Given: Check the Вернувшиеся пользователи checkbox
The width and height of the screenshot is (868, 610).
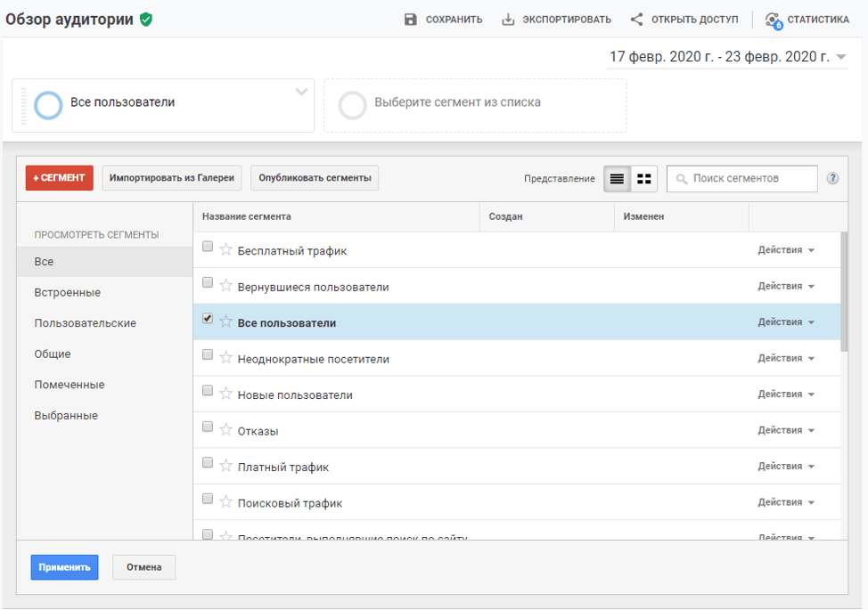Looking at the screenshot, I should [208, 282].
